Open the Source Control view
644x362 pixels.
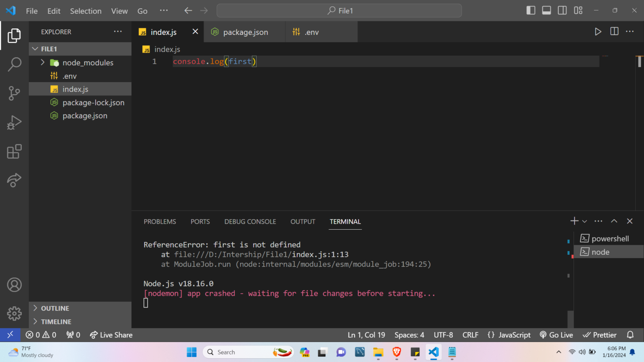pyautogui.click(x=14, y=93)
